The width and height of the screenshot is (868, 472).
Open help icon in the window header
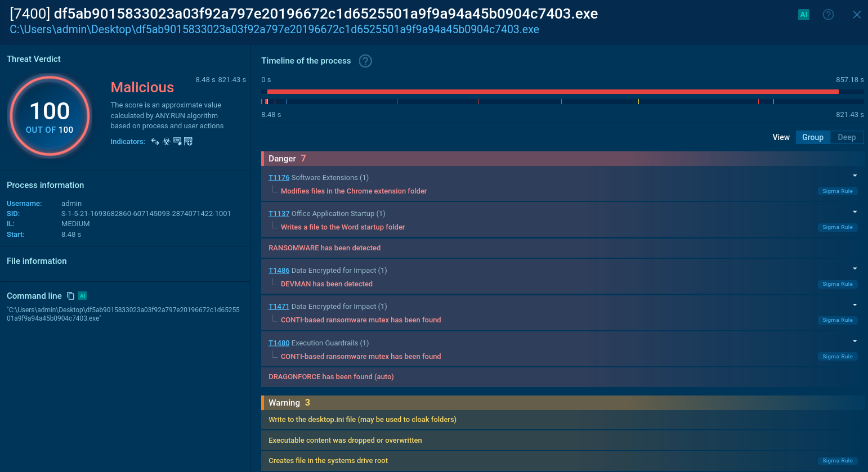829,15
